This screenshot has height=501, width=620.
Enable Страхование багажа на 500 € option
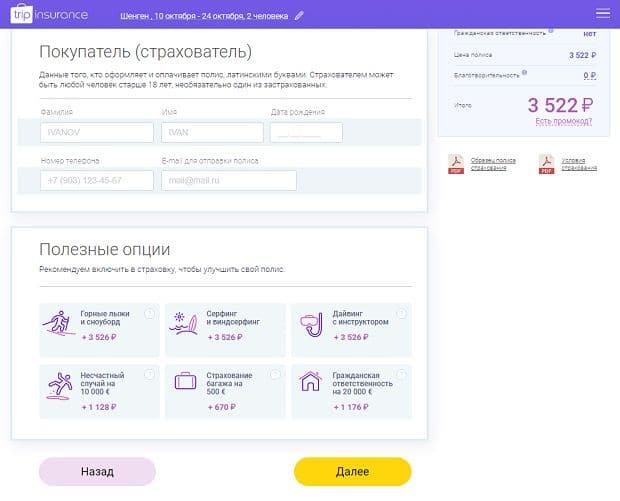point(225,391)
